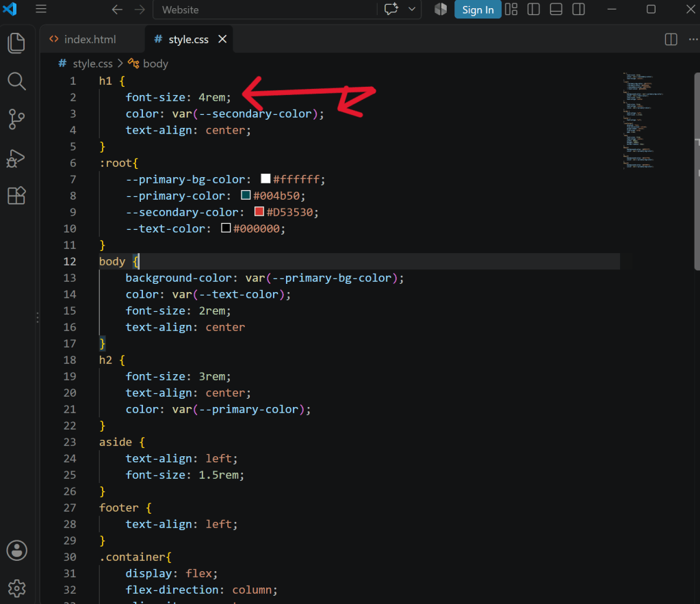The width and height of the screenshot is (700, 604).
Task: Open the Run and Debug view
Action: [16, 158]
